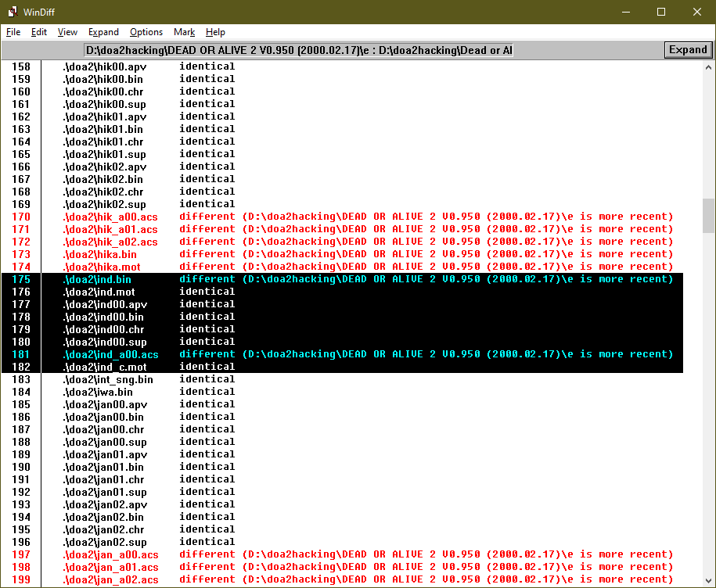Select row .\doa2\jan00.apv

click(342, 404)
